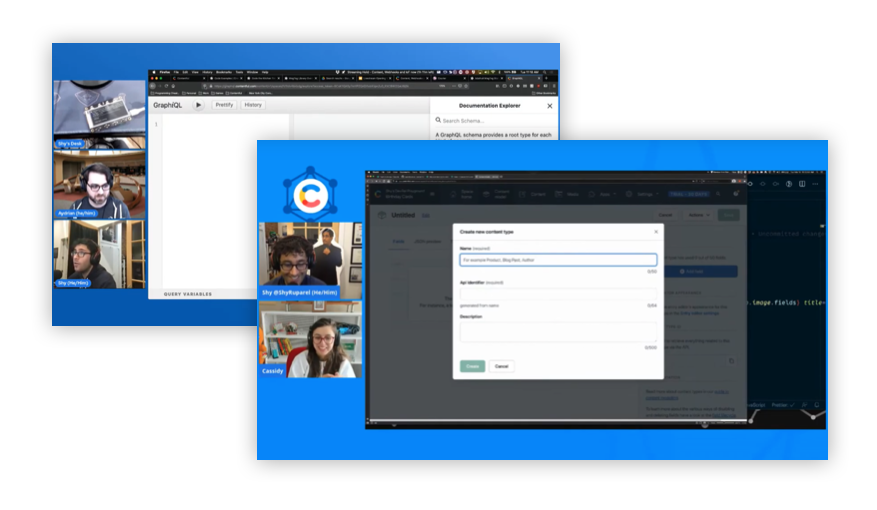
Task: Open the space switcher hamburger icon
Action: tap(432, 194)
